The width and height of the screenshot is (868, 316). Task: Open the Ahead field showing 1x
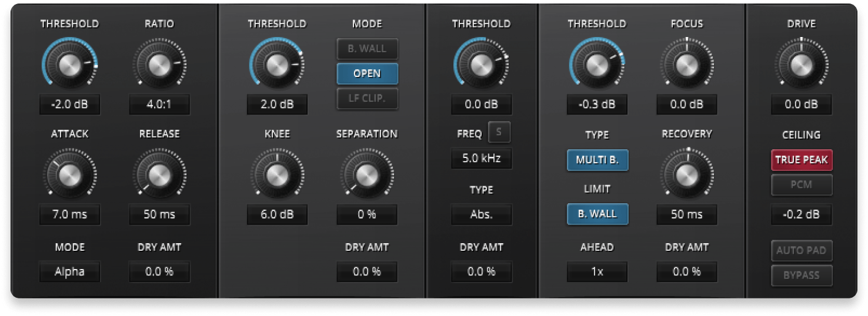(597, 272)
